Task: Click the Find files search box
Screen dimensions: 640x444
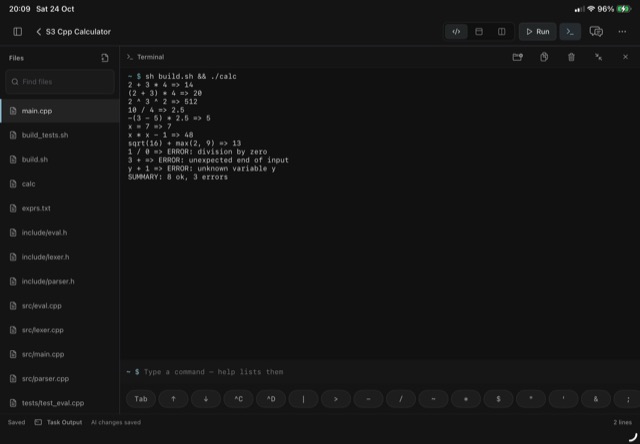Action: (60, 82)
